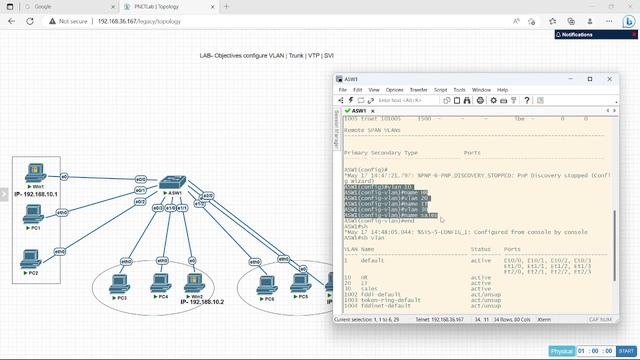
Task: Click the Quick Connect lightning icon
Action: point(351,100)
